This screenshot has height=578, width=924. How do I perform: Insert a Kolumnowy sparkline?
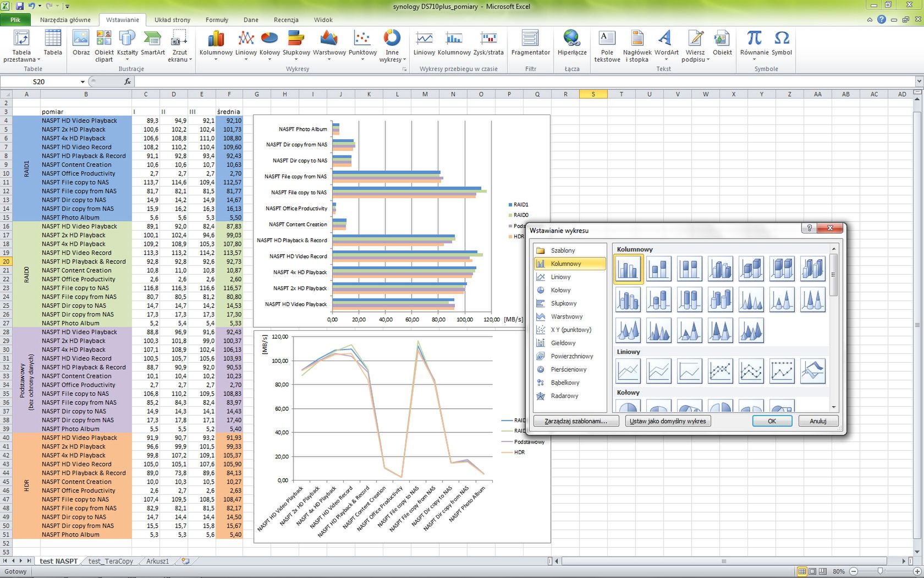(x=454, y=43)
